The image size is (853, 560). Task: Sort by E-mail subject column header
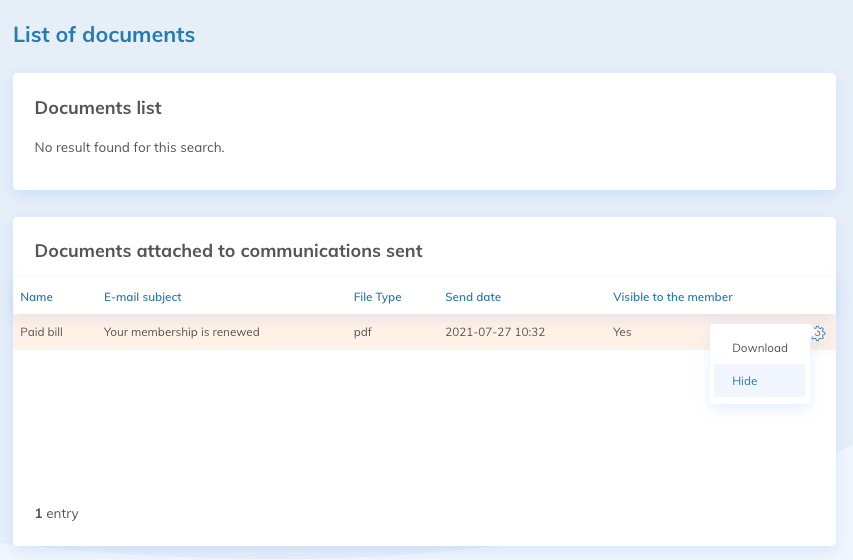[143, 297]
